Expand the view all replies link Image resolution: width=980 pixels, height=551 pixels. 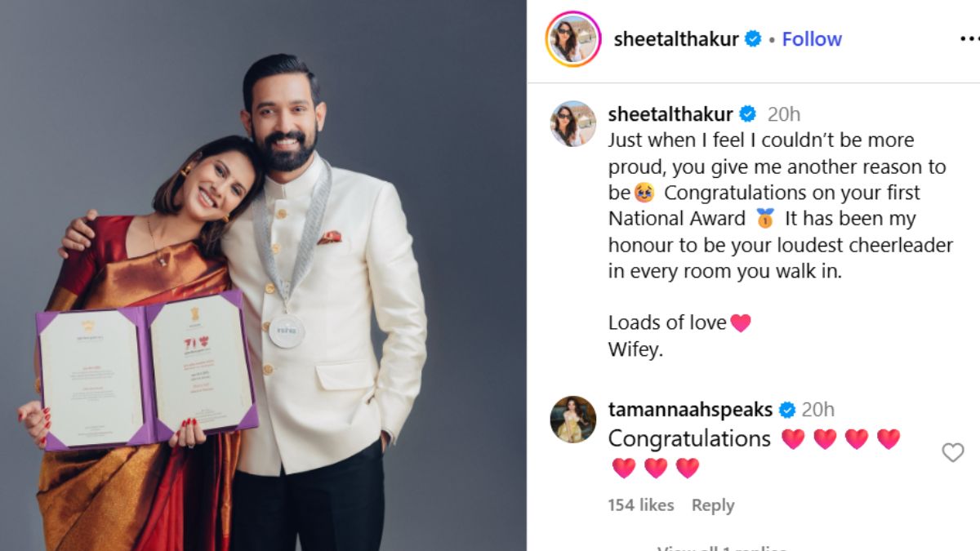tap(722, 547)
